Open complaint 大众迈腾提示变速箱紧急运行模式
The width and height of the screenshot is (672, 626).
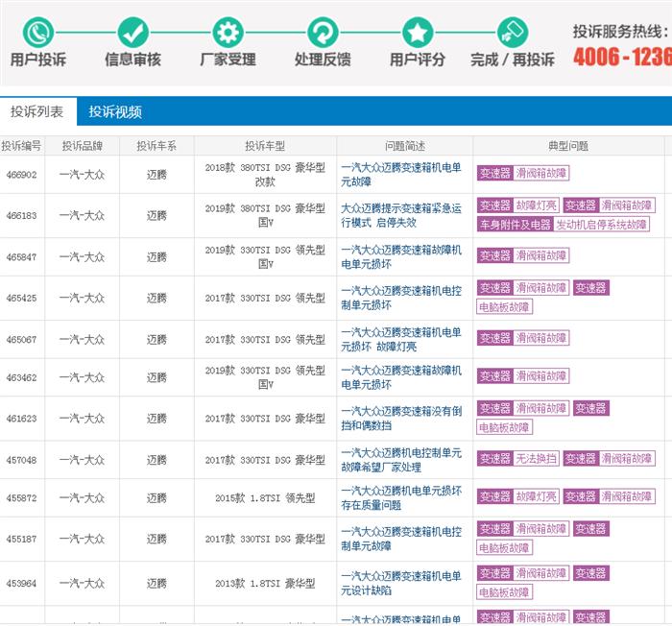click(401, 214)
